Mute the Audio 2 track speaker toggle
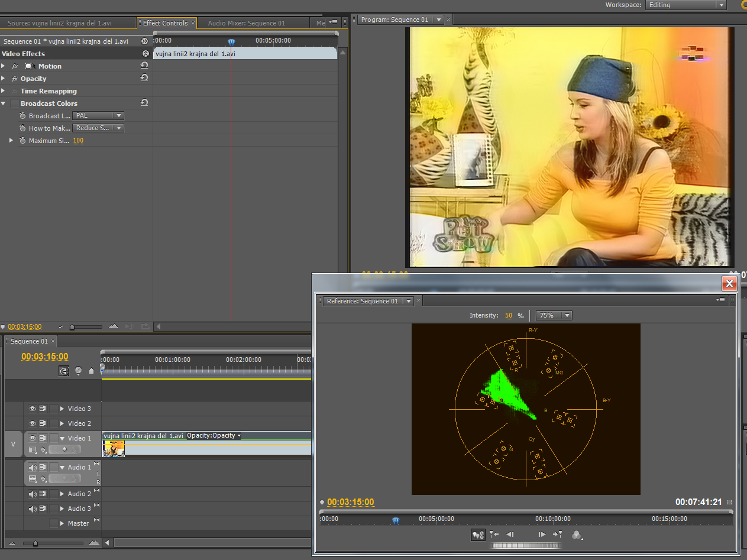Viewport: 747px width, 560px height. (33, 494)
